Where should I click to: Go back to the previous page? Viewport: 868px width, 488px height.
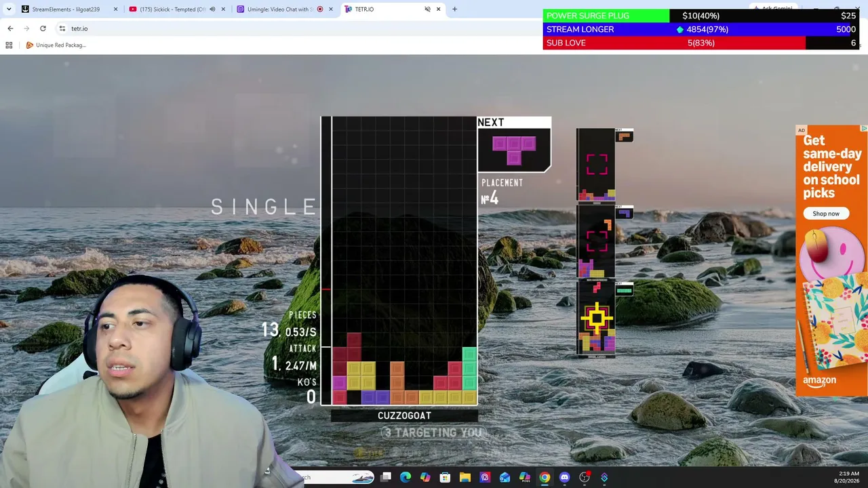10,28
